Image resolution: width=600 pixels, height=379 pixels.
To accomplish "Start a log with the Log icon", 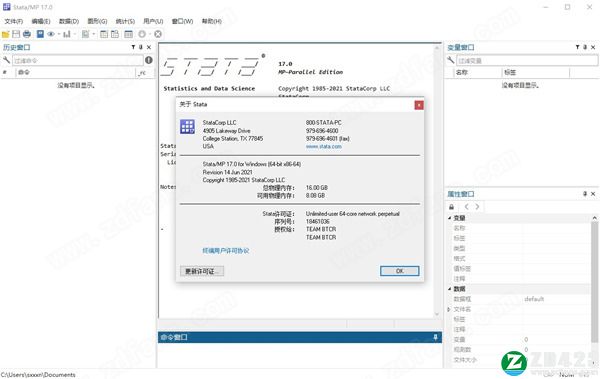I will (40, 34).
